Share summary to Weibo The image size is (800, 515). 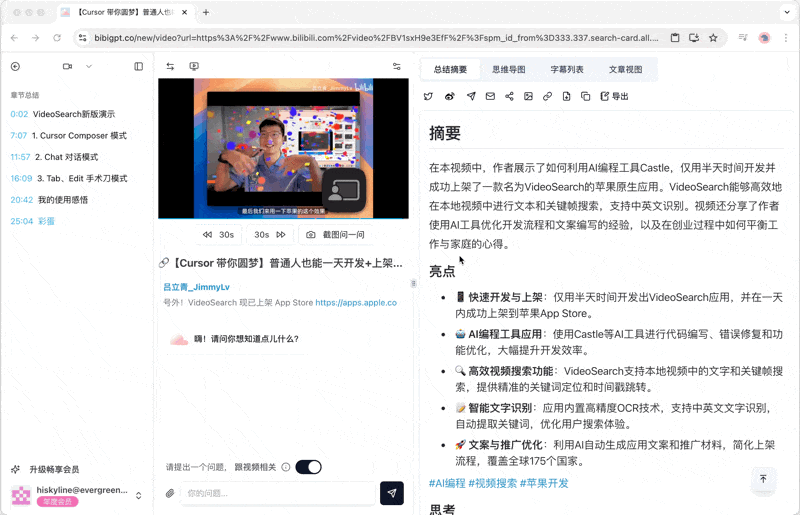pyautogui.click(x=449, y=96)
